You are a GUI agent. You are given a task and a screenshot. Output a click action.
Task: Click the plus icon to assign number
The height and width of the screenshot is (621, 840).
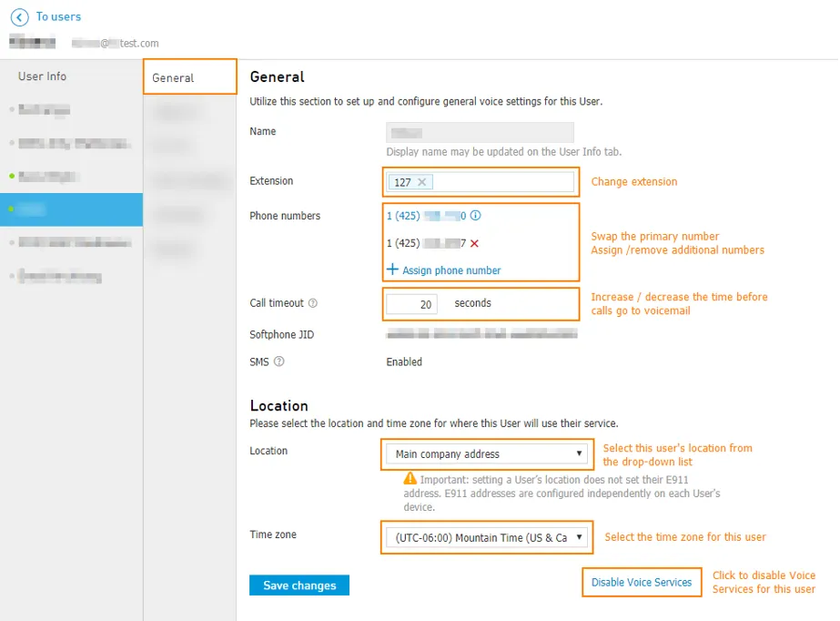[x=392, y=270]
